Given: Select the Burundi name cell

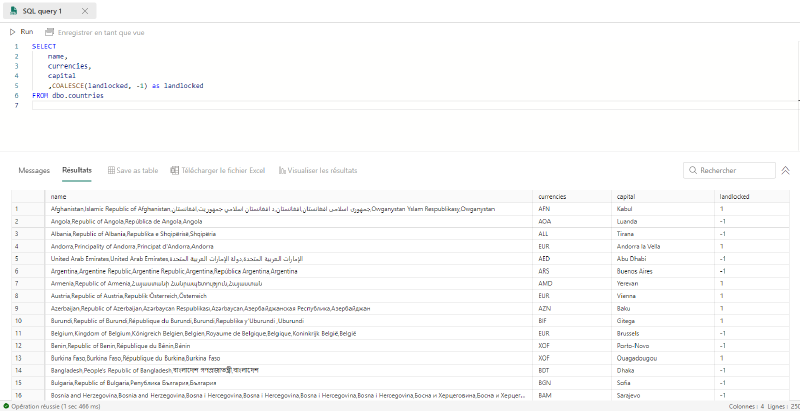Looking at the screenshot, I should (290, 321).
